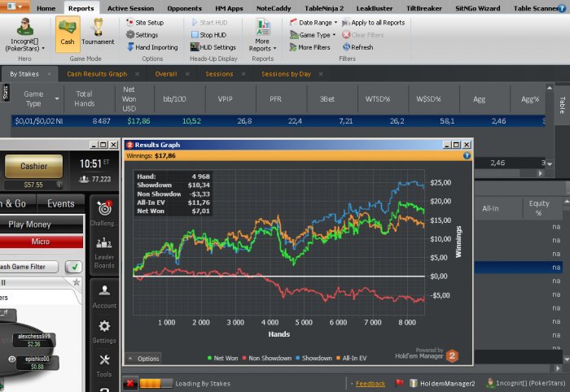Click help icon in Results Graph header
This screenshot has width=570, height=392.
coord(467,155)
